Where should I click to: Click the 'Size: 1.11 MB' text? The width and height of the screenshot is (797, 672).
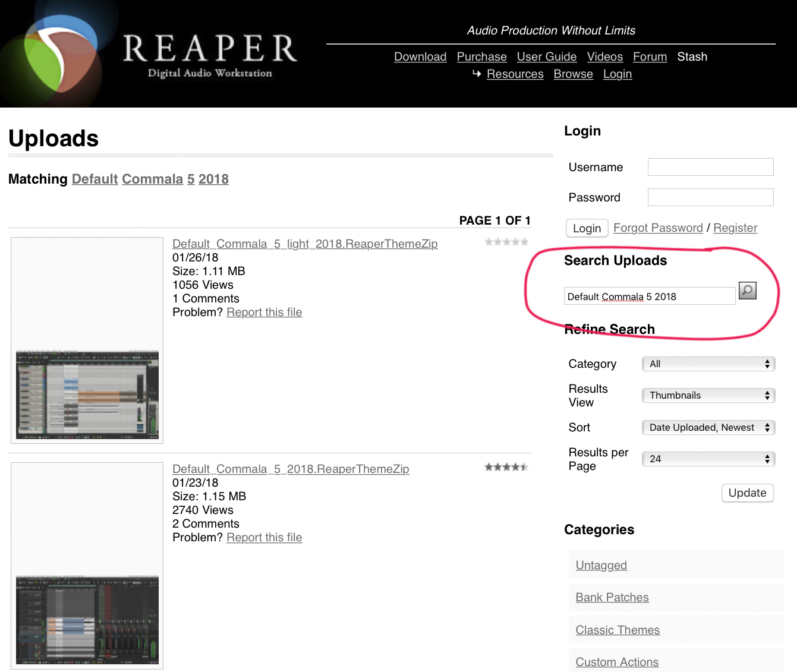(x=209, y=271)
